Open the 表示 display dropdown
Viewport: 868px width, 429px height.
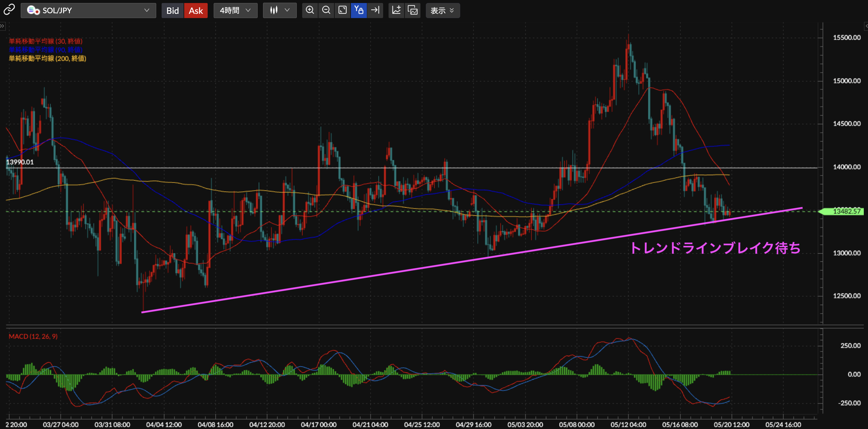pos(442,11)
